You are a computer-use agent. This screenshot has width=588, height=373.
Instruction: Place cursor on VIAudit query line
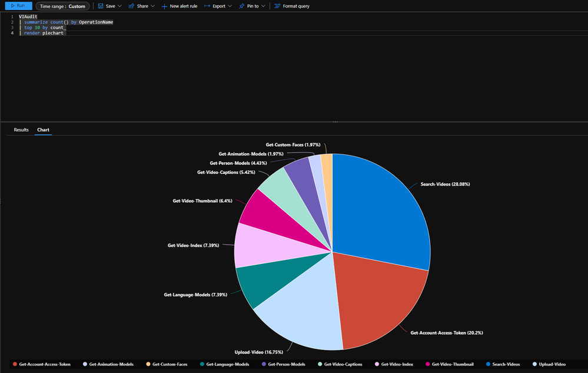tap(28, 16)
